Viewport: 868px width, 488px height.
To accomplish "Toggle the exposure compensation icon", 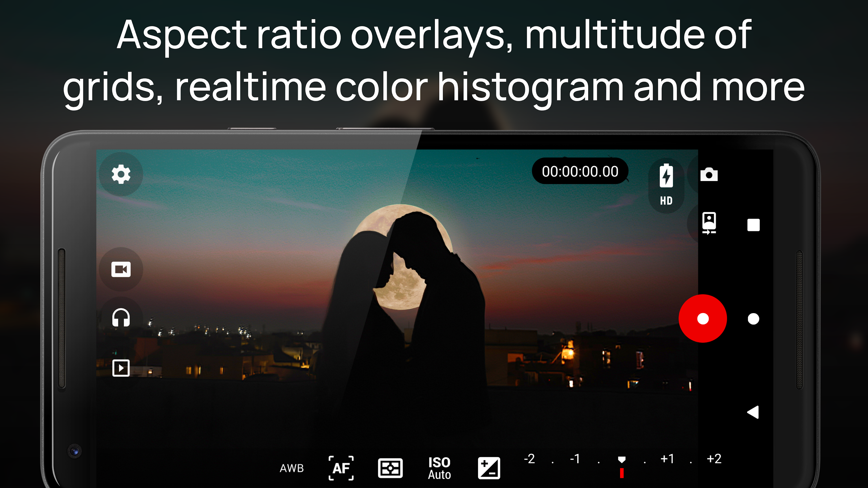I will [489, 468].
